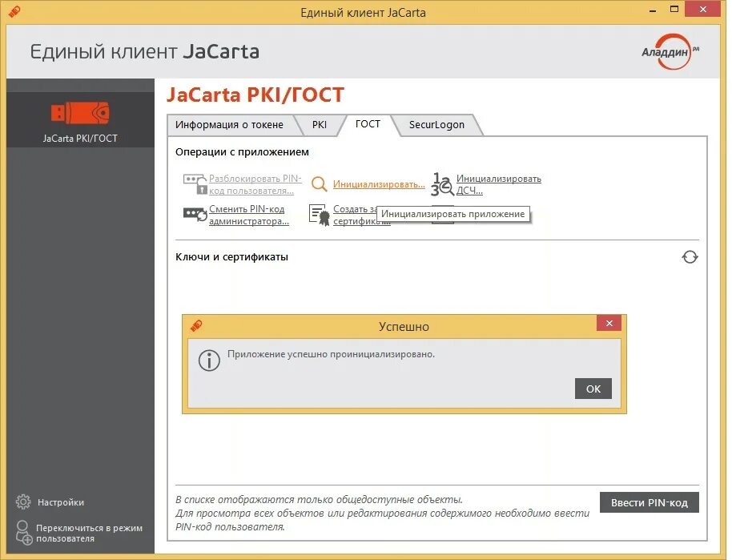
Task: Click the Разблокировать PIN-код пользователя link
Action: (x=255, y=184)
